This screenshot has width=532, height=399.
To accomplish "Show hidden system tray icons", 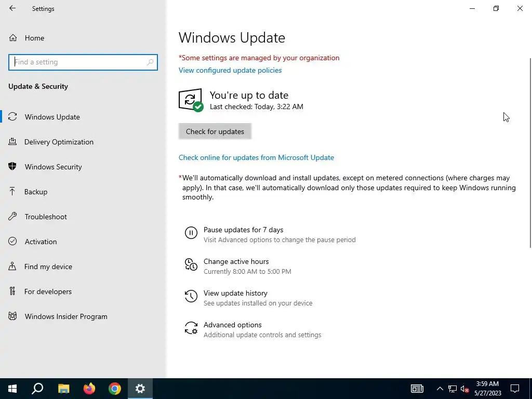I will [x=440, y=389].
